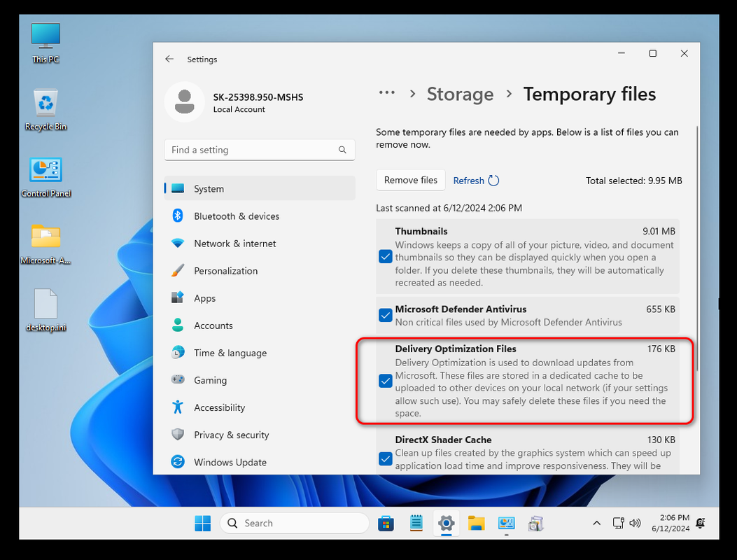Click the Total selected: 9.95 MB text
This screenshot has height=560, width=737.
[633, 181]
